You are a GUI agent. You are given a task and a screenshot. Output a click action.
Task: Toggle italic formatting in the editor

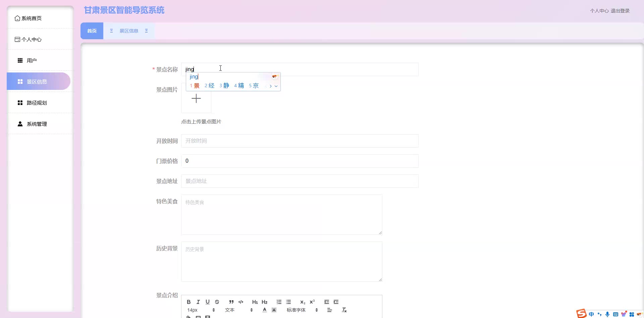click(x=198, y=302)
